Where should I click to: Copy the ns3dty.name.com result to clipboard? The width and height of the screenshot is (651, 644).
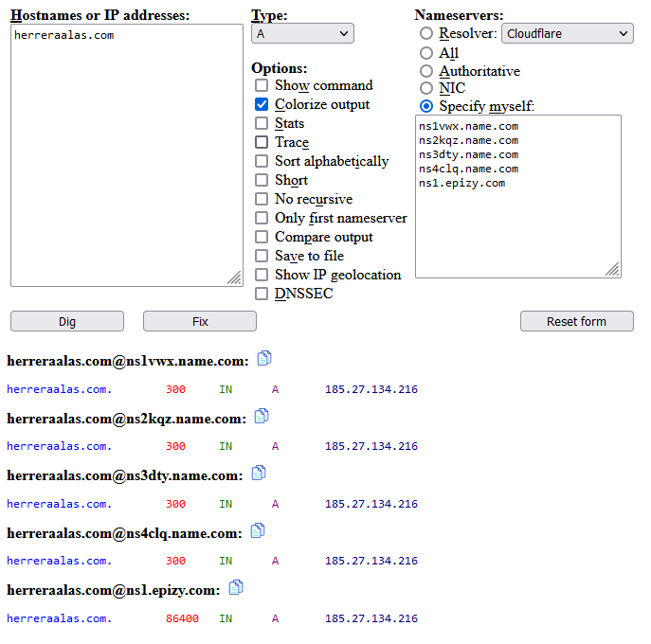coord(258,474)
